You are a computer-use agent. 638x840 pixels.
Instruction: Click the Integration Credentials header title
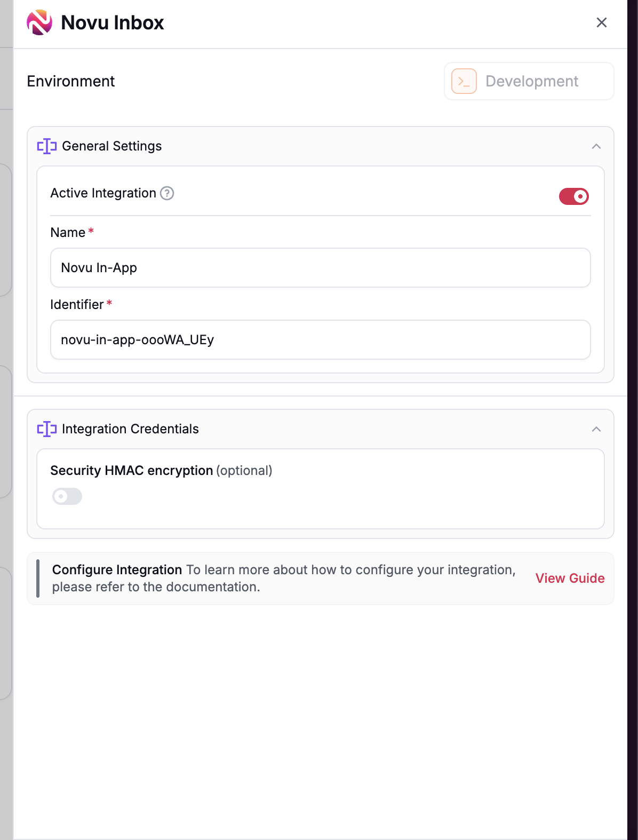[130, 429]
